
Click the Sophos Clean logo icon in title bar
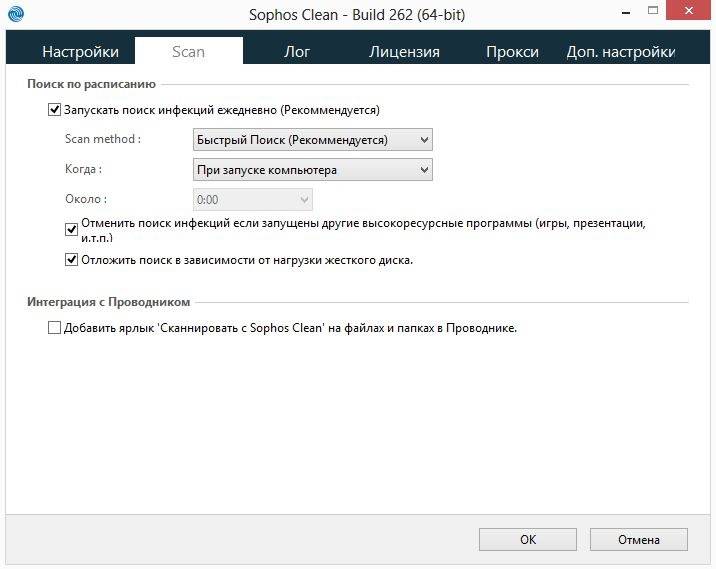tap(16, 13)
